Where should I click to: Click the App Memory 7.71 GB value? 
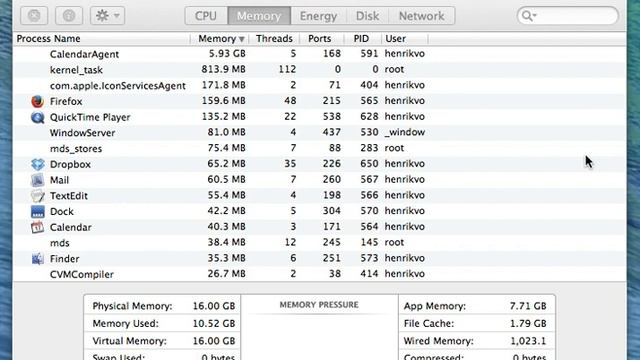[528, 306]
